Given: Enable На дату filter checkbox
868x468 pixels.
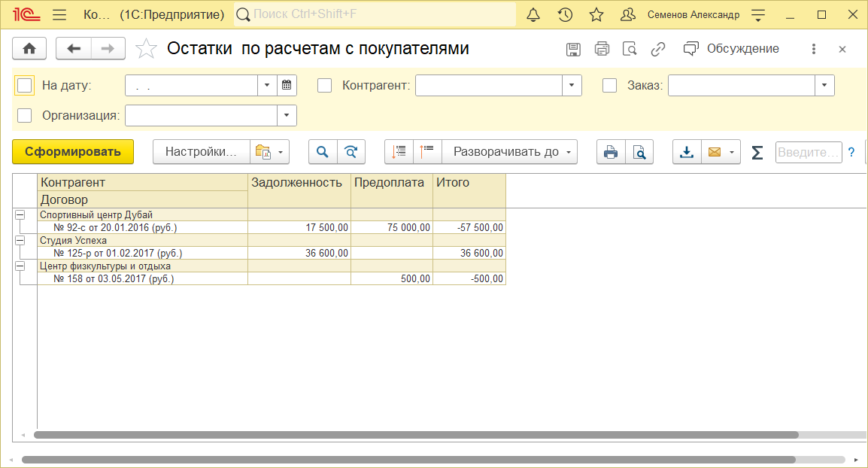Looking at the screenshot, I should [24, 85].
